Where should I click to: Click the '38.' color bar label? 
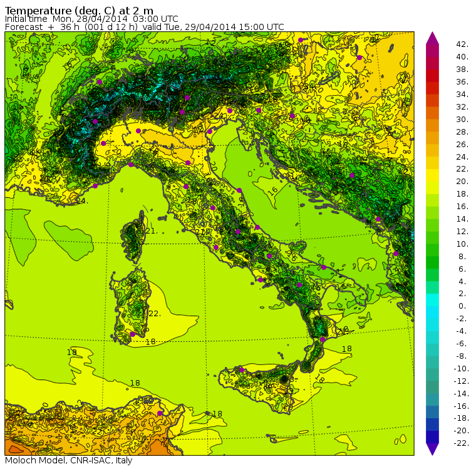point(462,70)
